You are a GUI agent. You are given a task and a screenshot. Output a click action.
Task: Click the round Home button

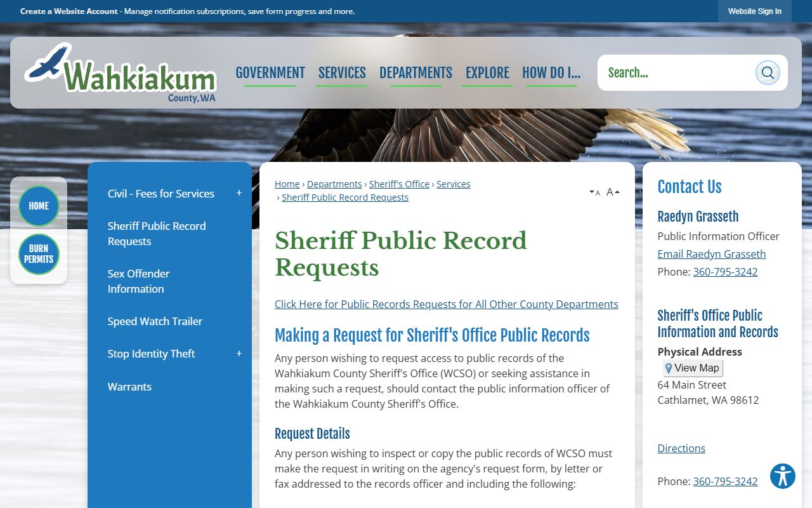[x=39, y=206]
